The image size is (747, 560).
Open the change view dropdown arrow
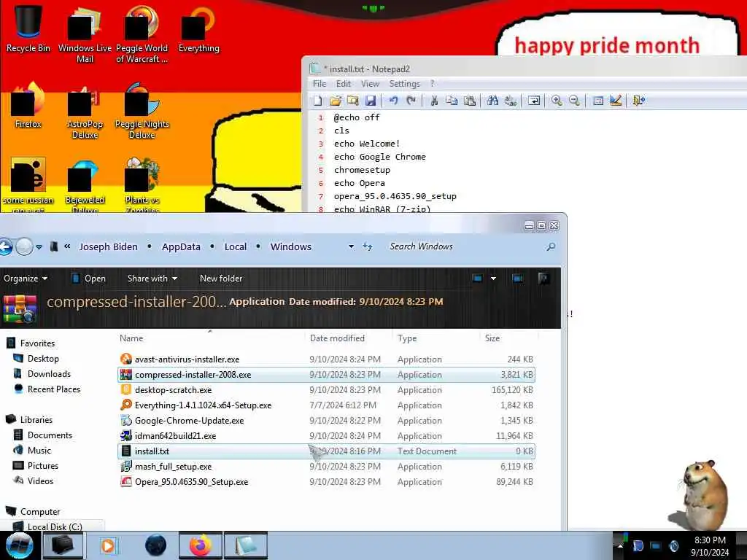pyautogui.click(x=494, y=279)
